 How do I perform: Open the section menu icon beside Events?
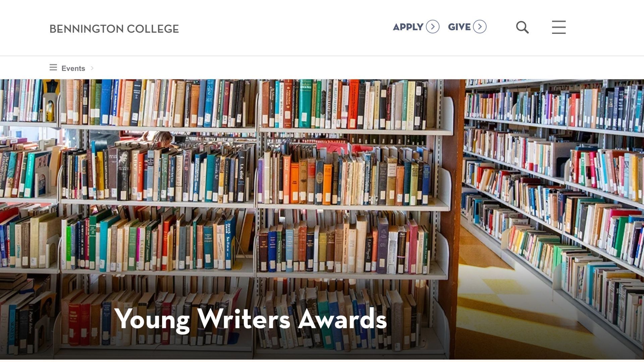[53, 68]
